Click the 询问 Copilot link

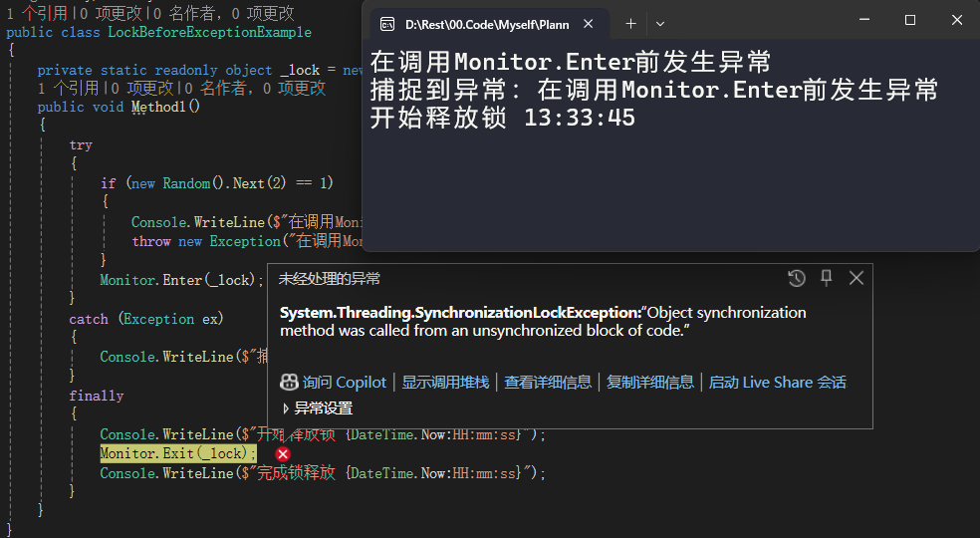point(345,383)
